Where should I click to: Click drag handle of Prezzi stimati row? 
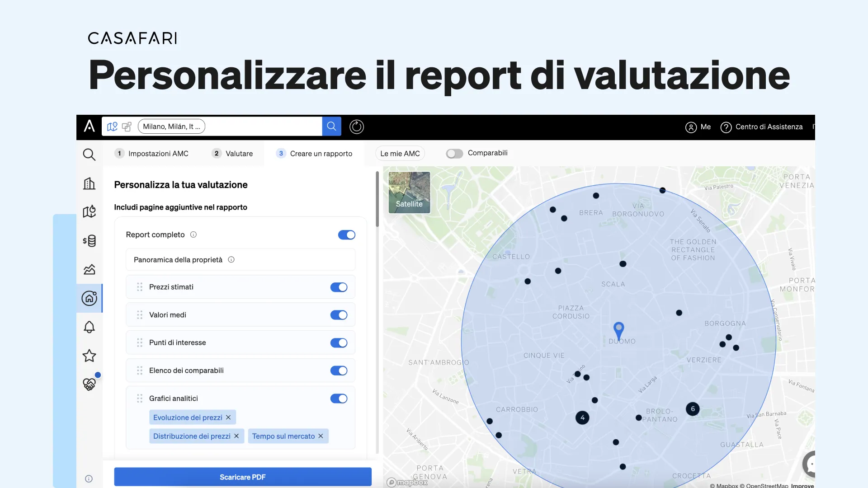coord(140,287)
